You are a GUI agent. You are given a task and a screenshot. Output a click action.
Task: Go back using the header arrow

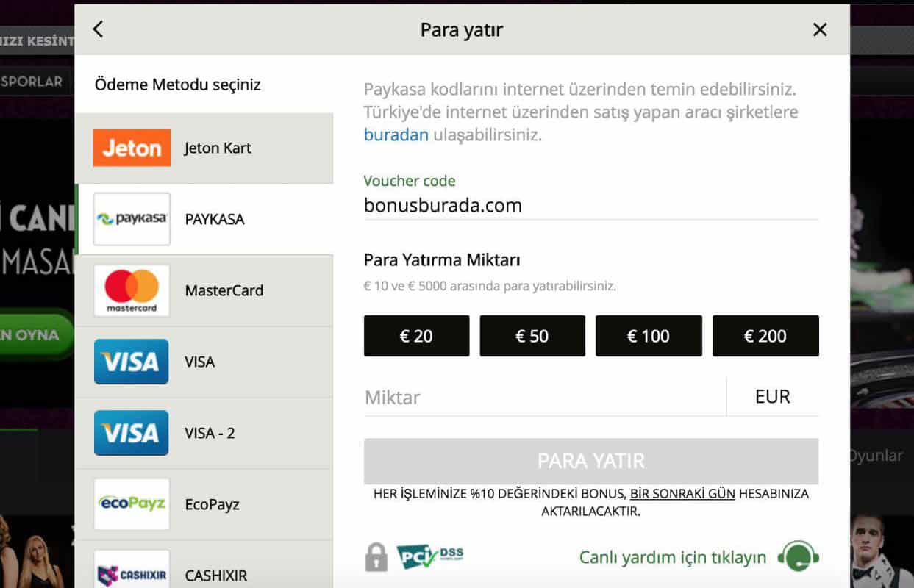coord(98,29)
